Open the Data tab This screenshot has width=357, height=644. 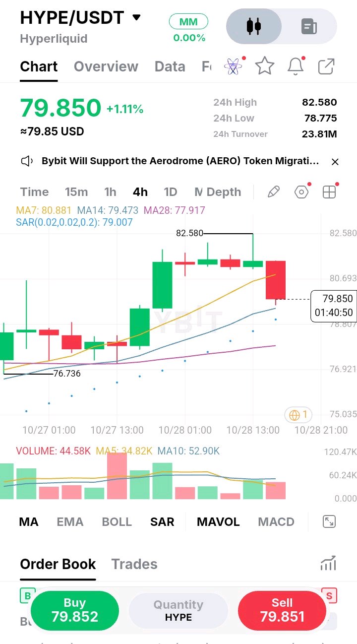tap(170, 66)
